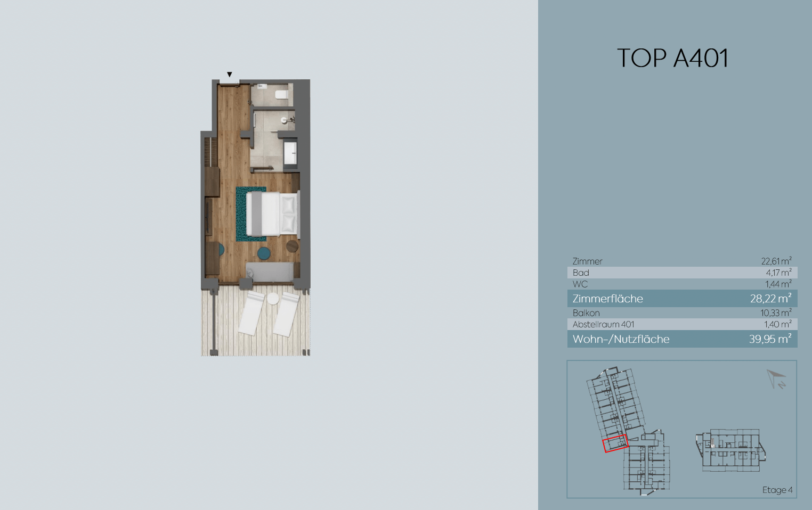Click the grey sofa near the balcony
This screenshot has height=510, width=812.
pyautogui.click(x=270, y=272)
